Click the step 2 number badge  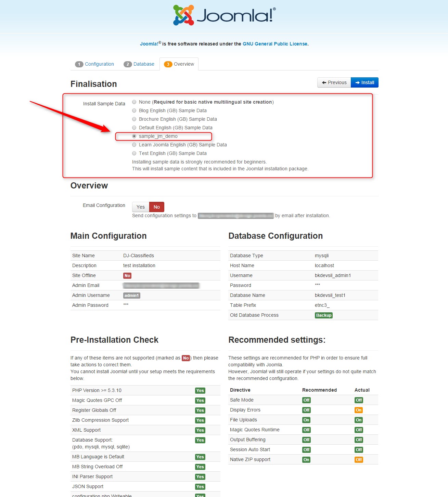point(128,64)
